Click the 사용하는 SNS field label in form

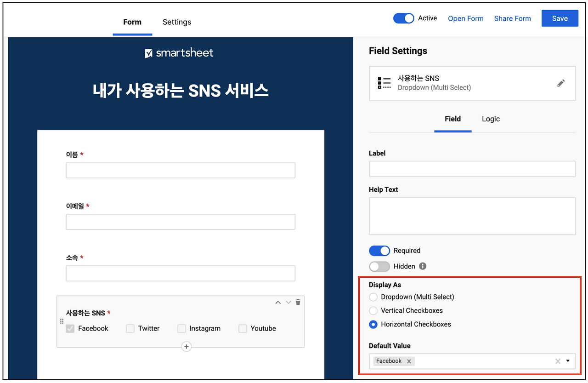click(86, 313)
